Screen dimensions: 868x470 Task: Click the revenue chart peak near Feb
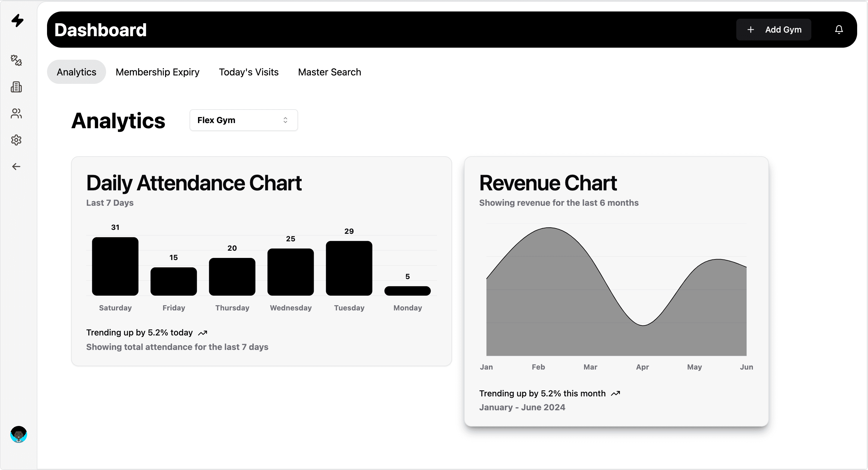[549, 228]
